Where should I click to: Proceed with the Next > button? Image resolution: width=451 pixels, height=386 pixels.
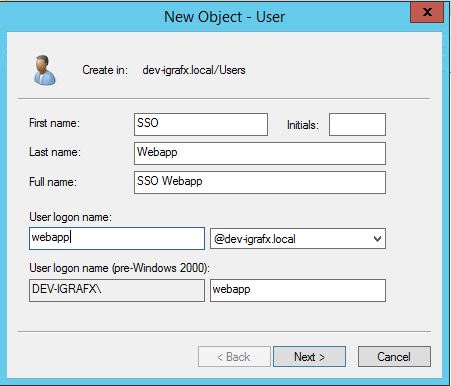click(x=309, y=357)
